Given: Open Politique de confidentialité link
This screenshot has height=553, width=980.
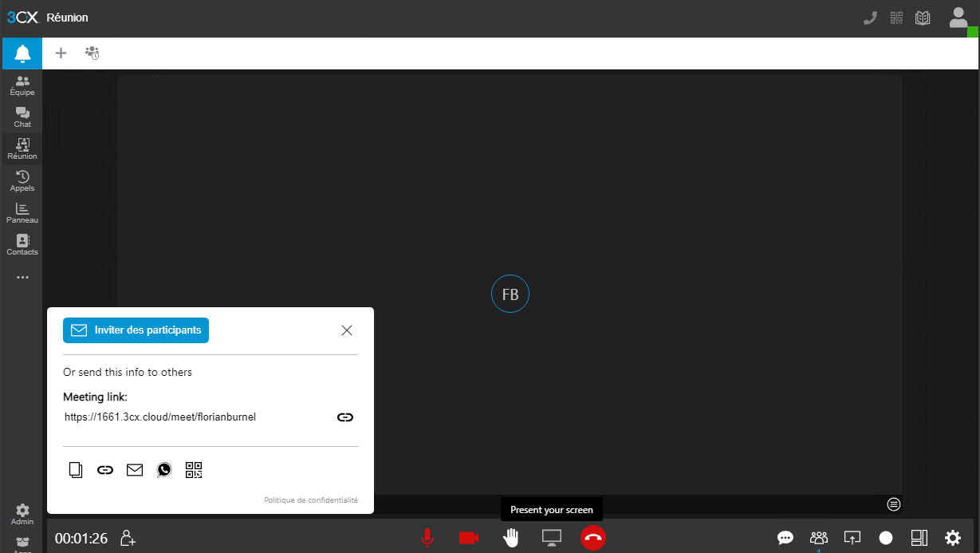Looking at the screenshot, I should (x=311, y=500).
